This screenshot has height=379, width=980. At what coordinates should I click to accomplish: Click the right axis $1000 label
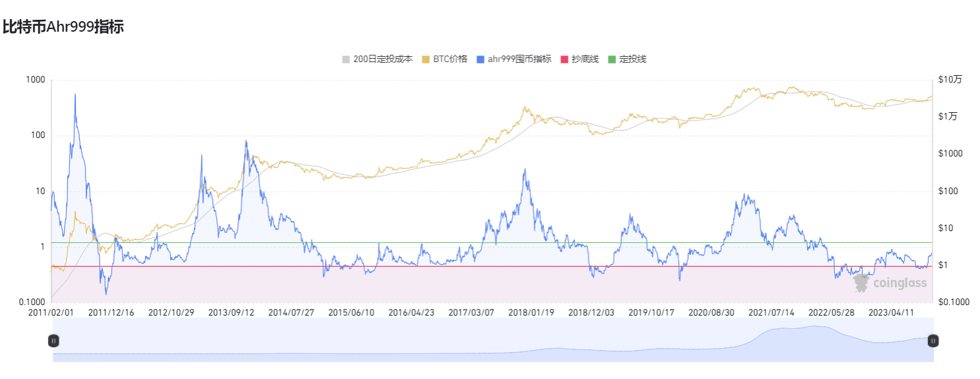[x=951, y=153]
